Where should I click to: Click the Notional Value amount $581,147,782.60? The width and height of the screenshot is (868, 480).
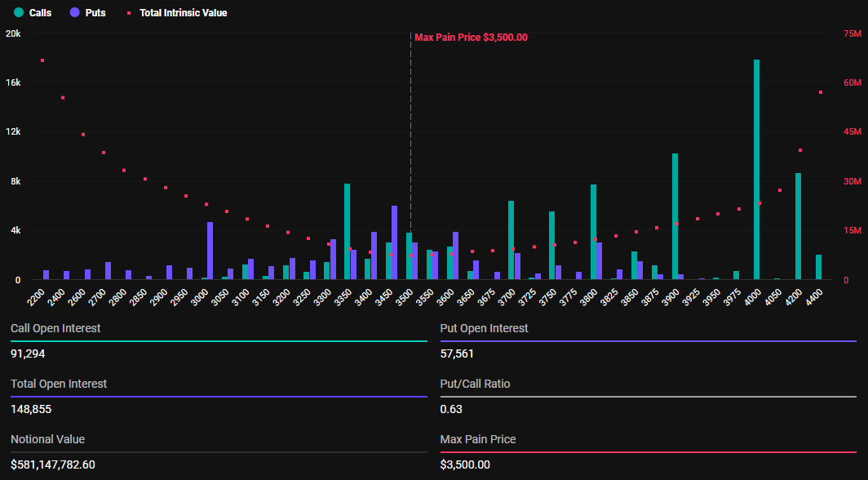[x=53, y=464]
